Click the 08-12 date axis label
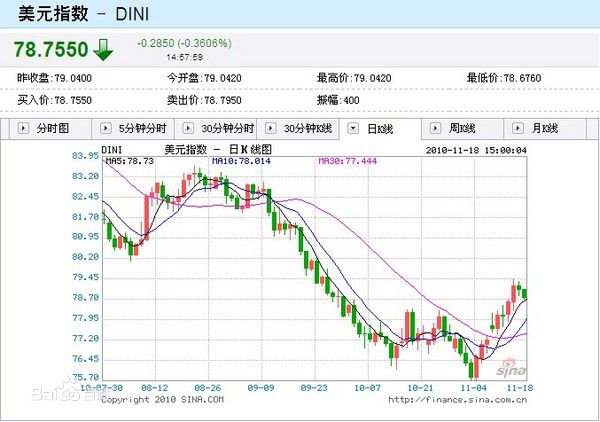The height and width of the screenshot is (422, 600). coord(154,388)
